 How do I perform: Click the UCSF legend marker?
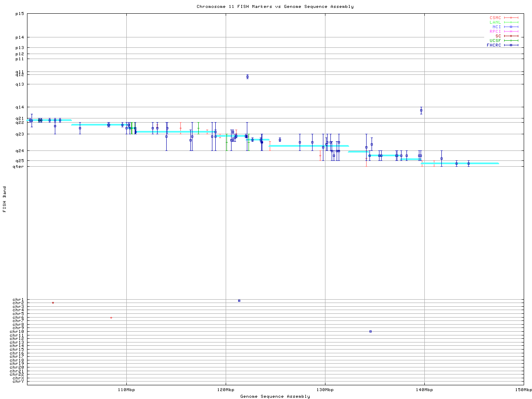(x=511, y=41)
